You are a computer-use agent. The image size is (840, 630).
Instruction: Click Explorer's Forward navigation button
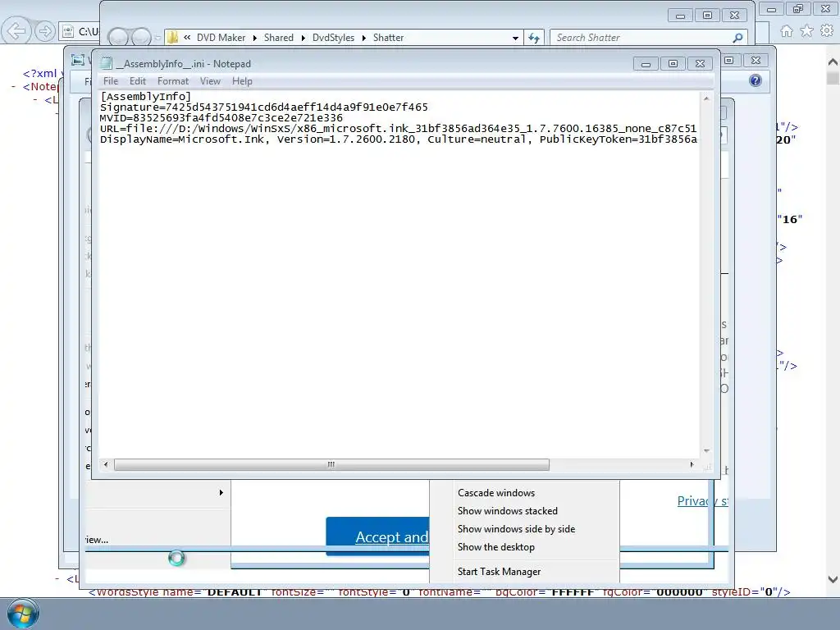[141, 38]
